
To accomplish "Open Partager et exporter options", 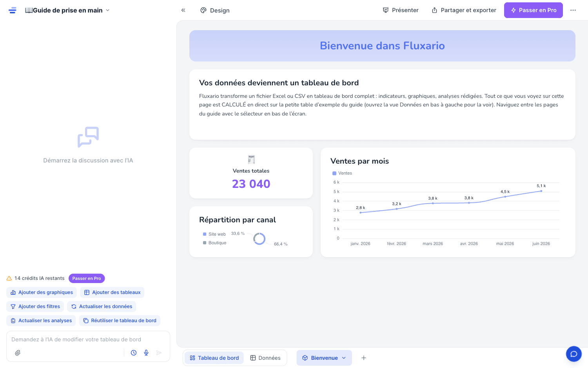I will tap(464, 10).
